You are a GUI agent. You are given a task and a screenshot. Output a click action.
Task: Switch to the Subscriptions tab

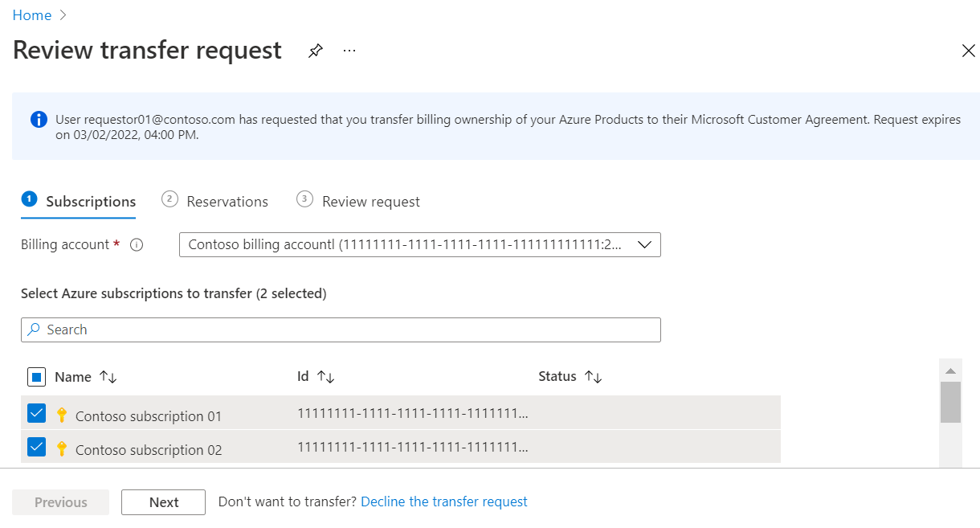pos(79,202)
